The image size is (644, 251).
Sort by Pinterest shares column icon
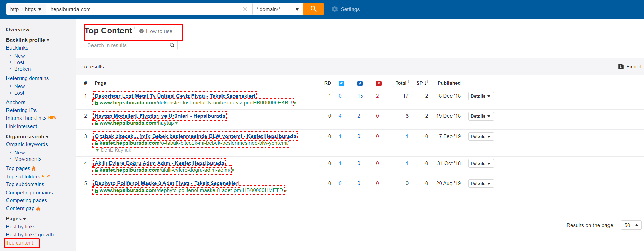(x=379, y=83)
